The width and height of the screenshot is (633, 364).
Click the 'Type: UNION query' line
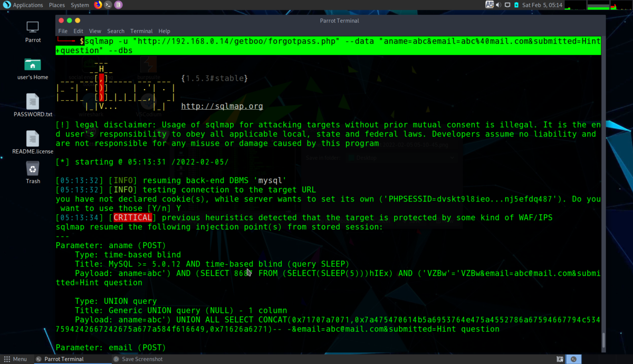116,301
